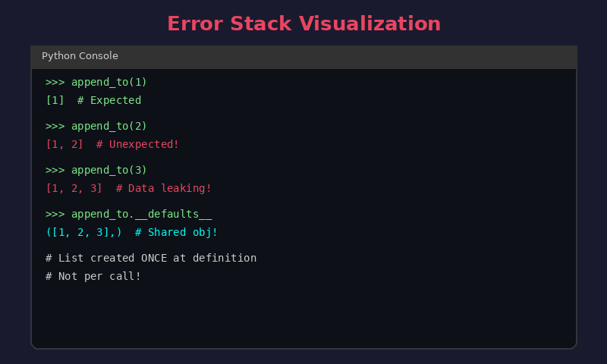Click the append_to.__defaults__ command

coord(128,214)
